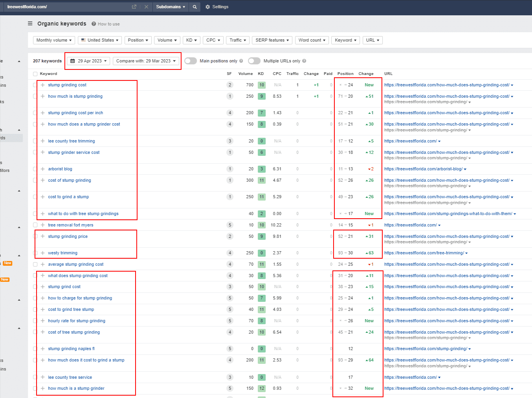Screen dimensions: 532x398
Task: Click the info icon beside Main positions only
Action: coord(241,61)
